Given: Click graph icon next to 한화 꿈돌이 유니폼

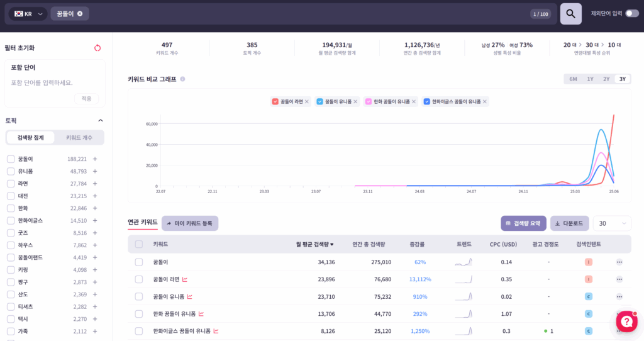Looking at the screenshot, I should [x=201, y=314].
